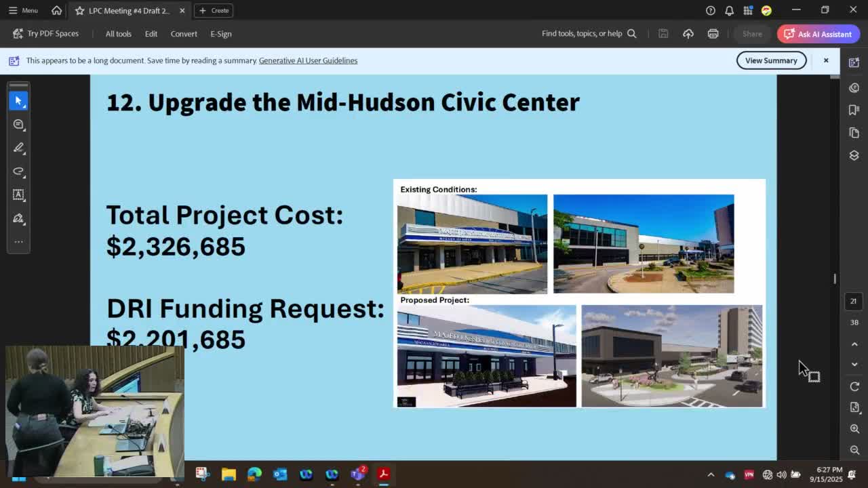The height and width of the screenshot is (488, 868).
Task: Expand more tools ellipsis in toolbar
Action: 18,242
